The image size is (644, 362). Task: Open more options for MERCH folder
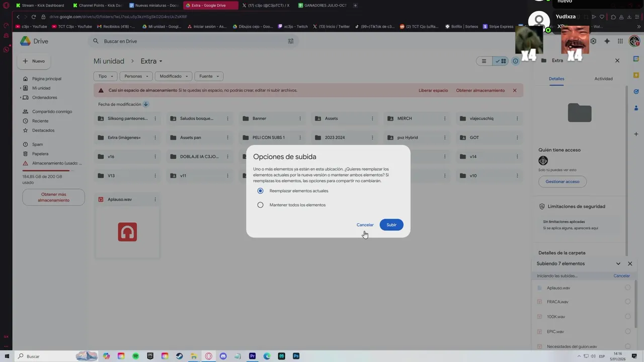(445, 119)
